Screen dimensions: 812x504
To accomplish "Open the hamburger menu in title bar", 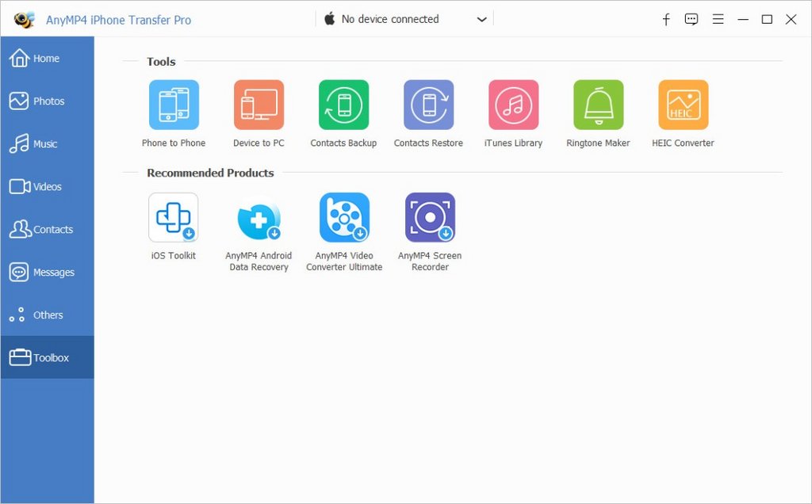I will [x=718, y=20].
